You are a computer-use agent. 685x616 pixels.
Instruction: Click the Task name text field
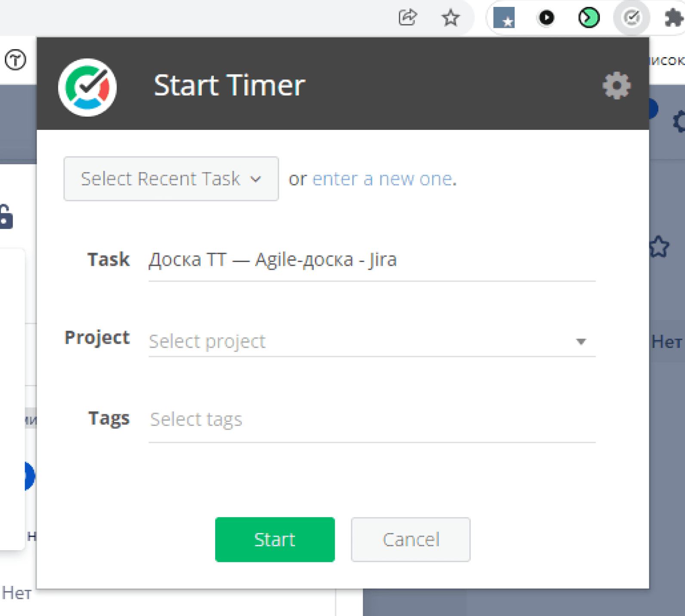tap(372, 260)
